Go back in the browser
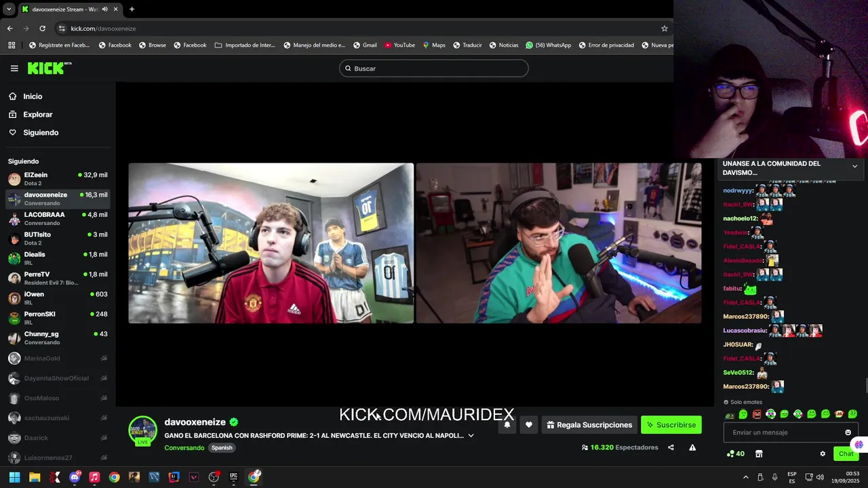The width and height of the screenshot is (868, 488). [x=9, y=28]
